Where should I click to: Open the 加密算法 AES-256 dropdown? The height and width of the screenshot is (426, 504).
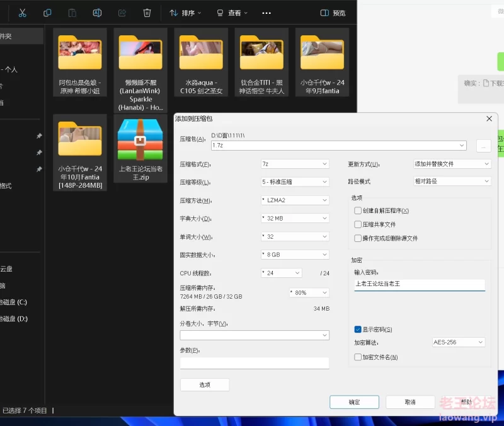pos(458,343)
